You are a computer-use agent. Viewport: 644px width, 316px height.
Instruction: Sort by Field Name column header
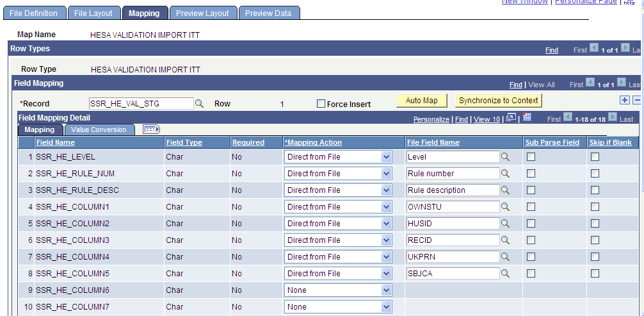point(56,142)
